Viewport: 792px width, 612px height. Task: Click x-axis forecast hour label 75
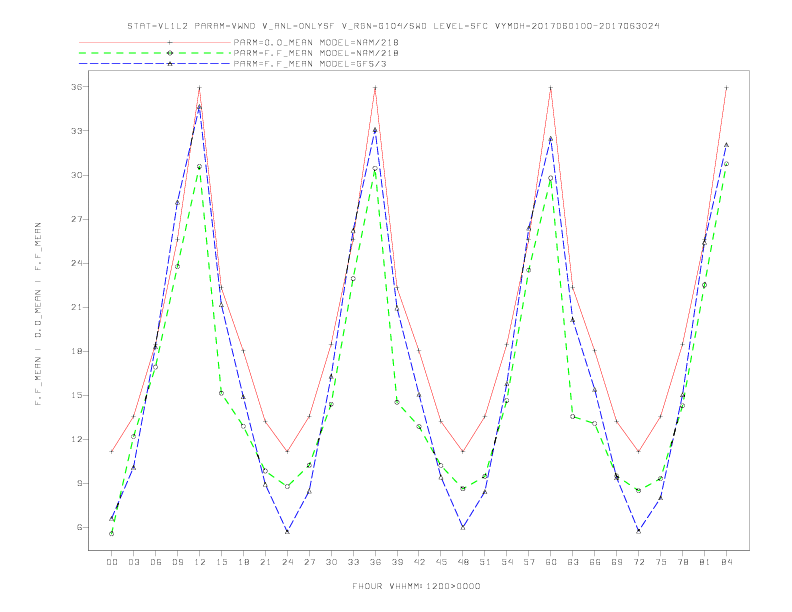(661, 562)
